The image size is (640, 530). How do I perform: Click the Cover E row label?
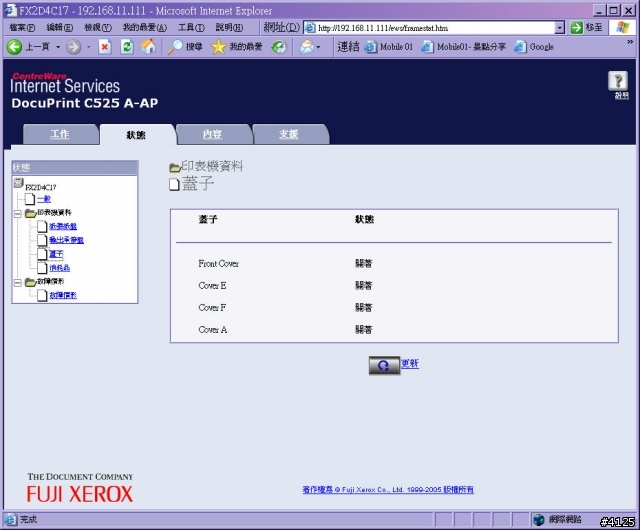point(212,286)
